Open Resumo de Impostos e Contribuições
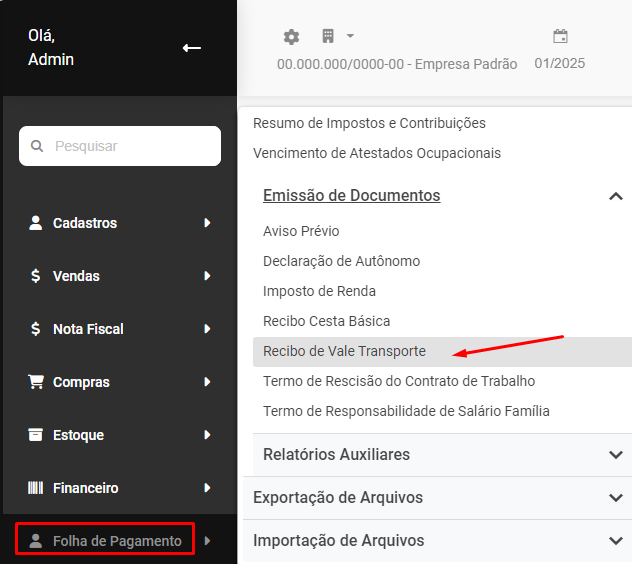Image resolution: width=632 pixels, height=564 pixels. coord(369,123)
